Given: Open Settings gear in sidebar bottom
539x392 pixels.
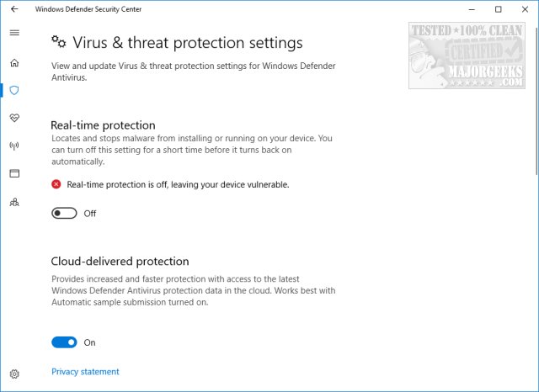Looking at the screenshot, I should pyautogui.click(x=14, y=373).
